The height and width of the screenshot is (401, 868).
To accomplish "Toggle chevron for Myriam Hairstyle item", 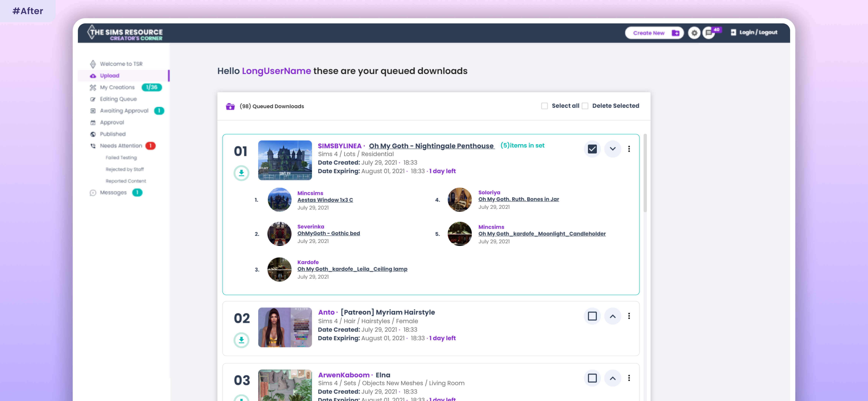I will click(x=612, y=316).
